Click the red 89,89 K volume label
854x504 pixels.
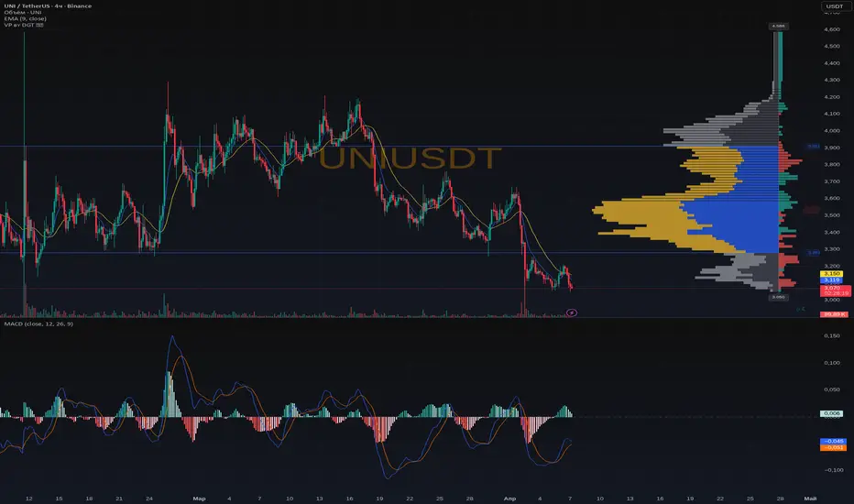834,314
